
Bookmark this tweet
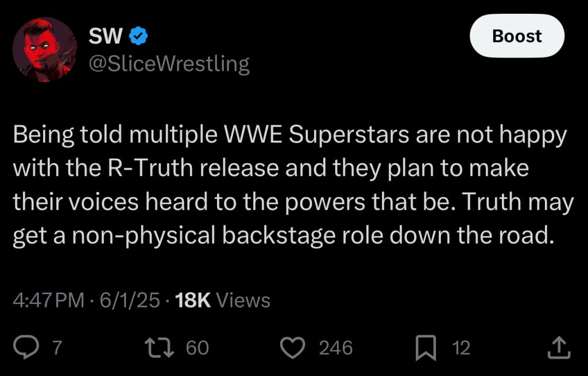[x=427, y=347]
